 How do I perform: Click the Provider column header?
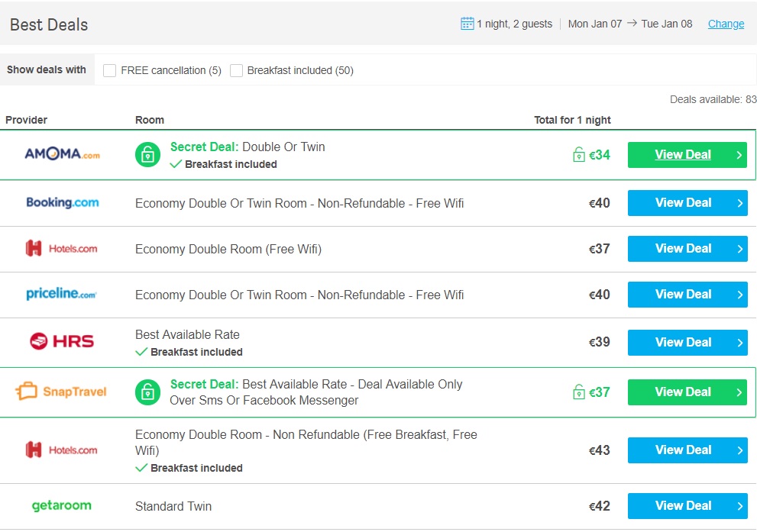tap(26, 120)
